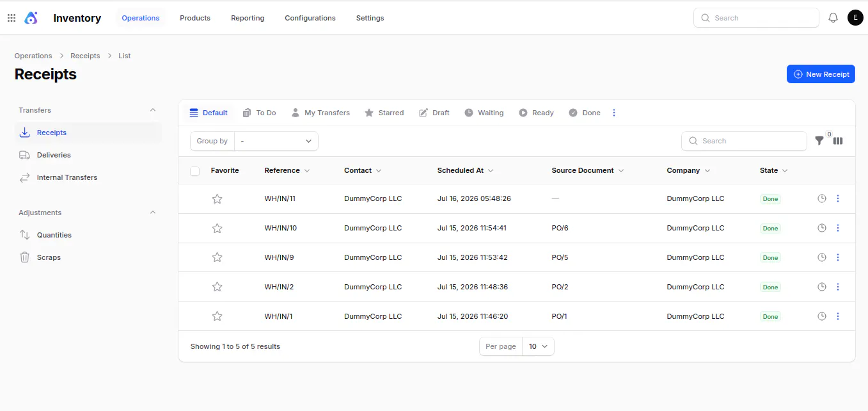Go to Deliveries in the sidebar
868x411 pixels.
pos(88,155)
